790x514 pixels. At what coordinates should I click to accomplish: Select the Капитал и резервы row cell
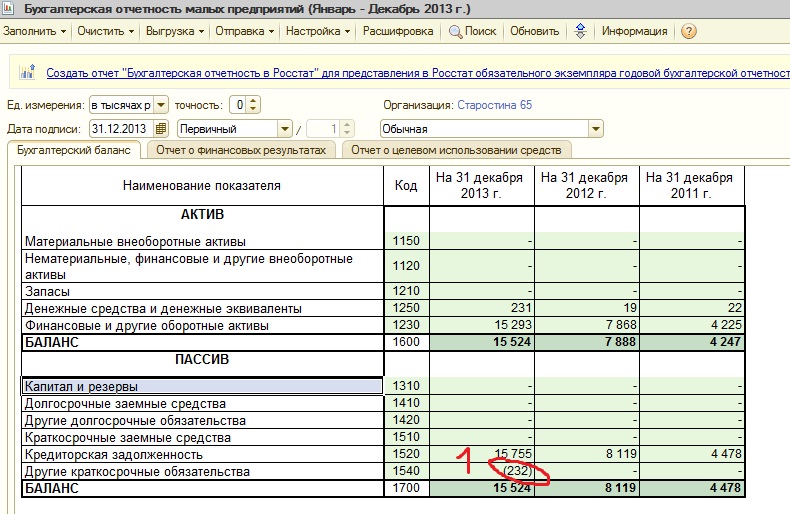(x=201, y=386)
